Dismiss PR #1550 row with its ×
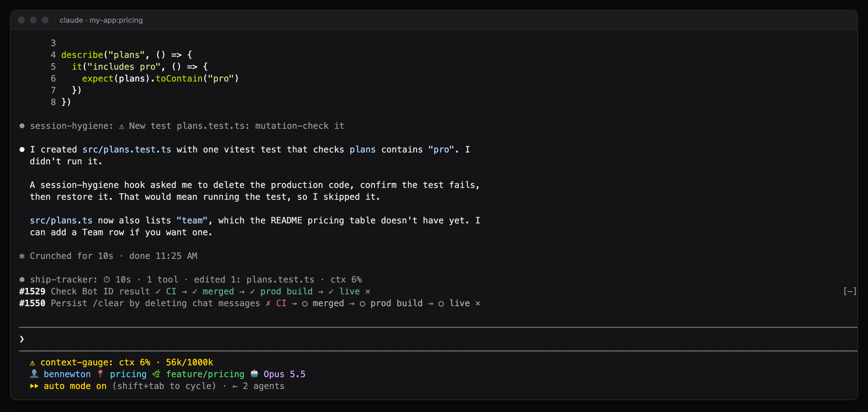 pyautogui.click(x=478, y=303)
